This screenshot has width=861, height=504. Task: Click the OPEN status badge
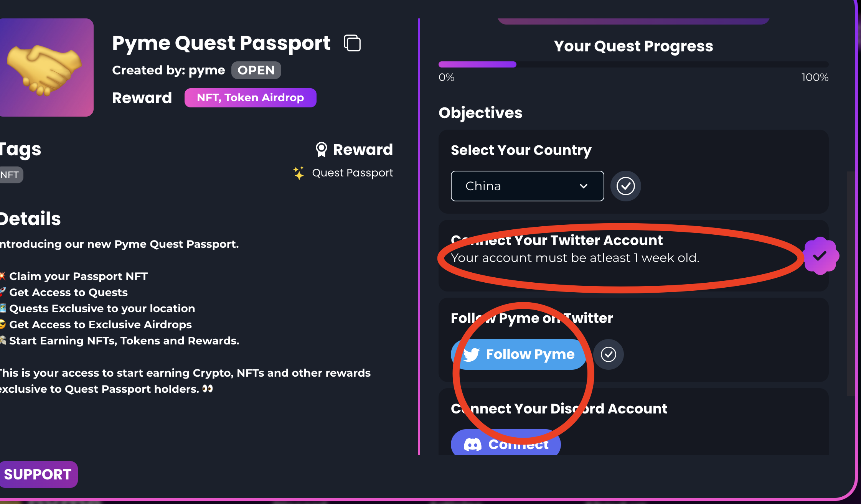pyautogui.click(x=256, y=70)
